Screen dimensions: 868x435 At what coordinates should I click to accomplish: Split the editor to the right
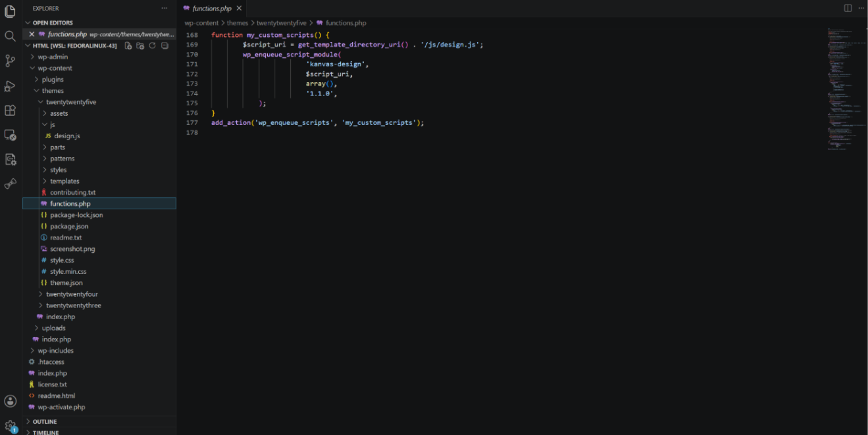coord(848,8)
